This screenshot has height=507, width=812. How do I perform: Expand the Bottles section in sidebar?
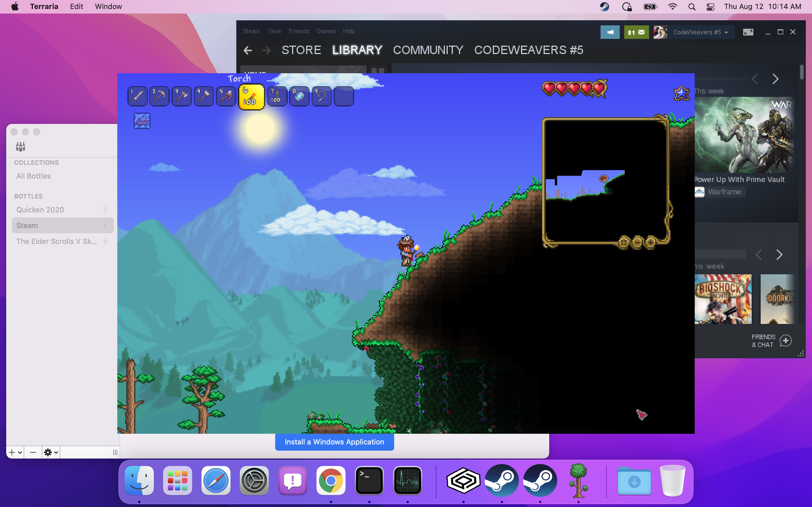[28, 196]
